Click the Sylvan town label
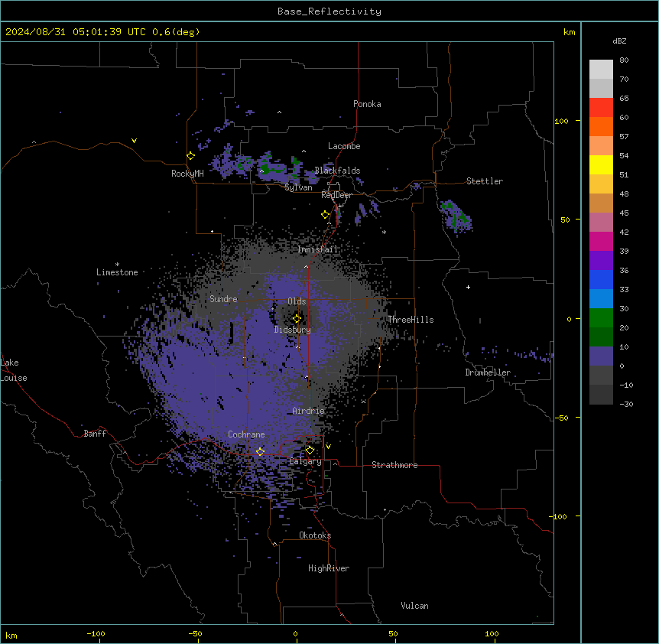Viewport: 659px width, 644px height. (x=298, y=187)
